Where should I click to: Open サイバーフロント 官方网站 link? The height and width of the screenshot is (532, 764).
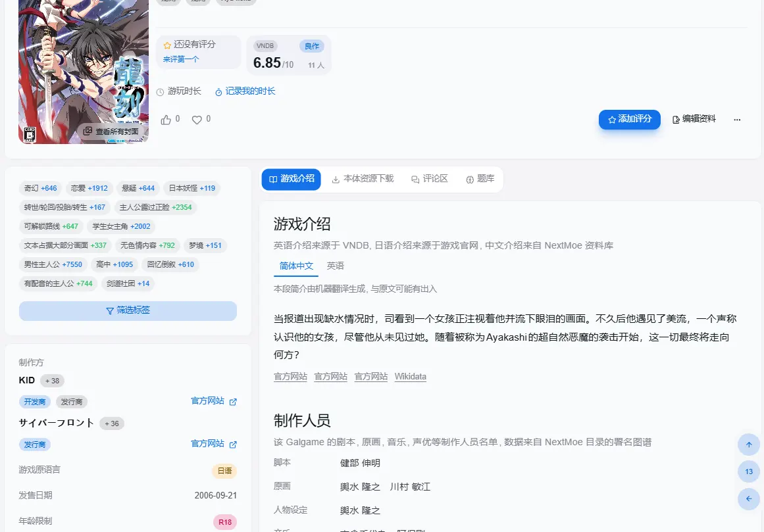[213, 444]
